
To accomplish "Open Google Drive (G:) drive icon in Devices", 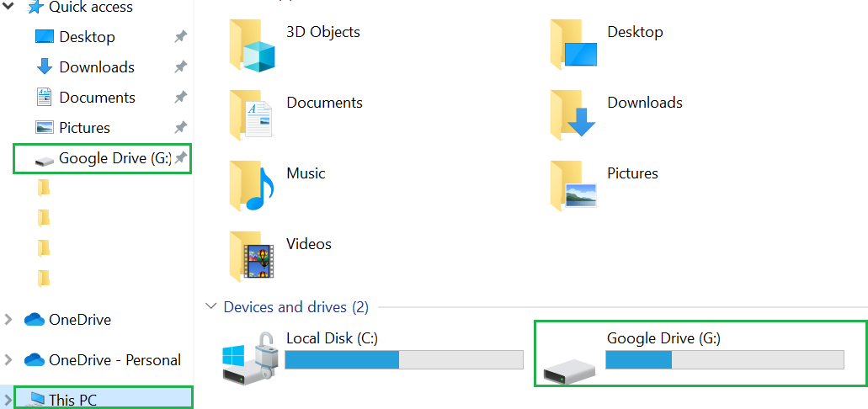I will point(570,371).
